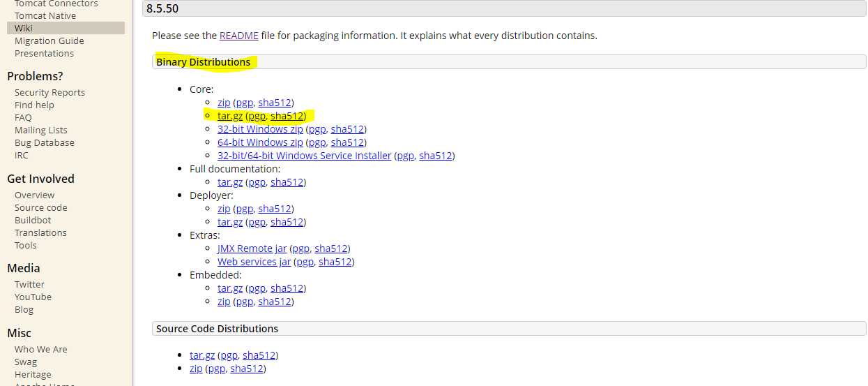868x386 pixels.
Task: Click the Get Involved sidebar heading
Action: pos(40,179)
